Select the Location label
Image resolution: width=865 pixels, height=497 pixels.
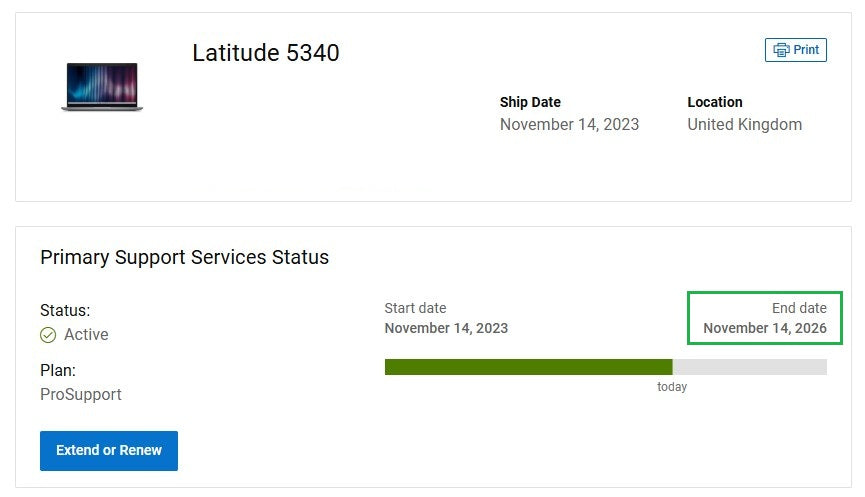pos(714,102)
